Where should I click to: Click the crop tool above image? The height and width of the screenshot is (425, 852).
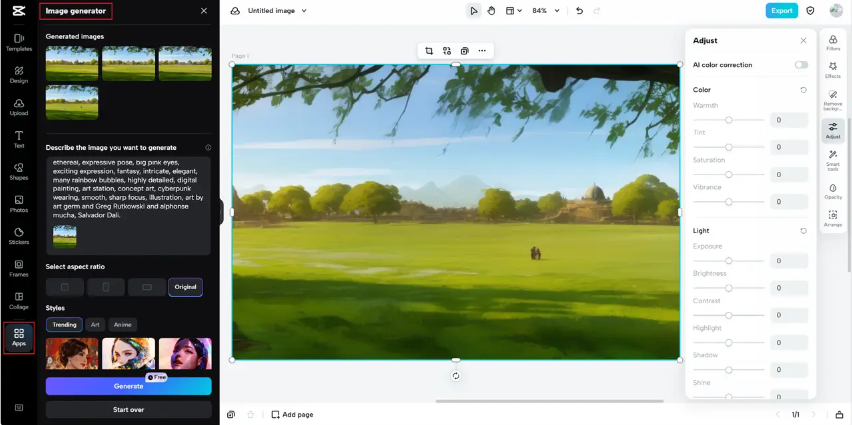(429, 51)
